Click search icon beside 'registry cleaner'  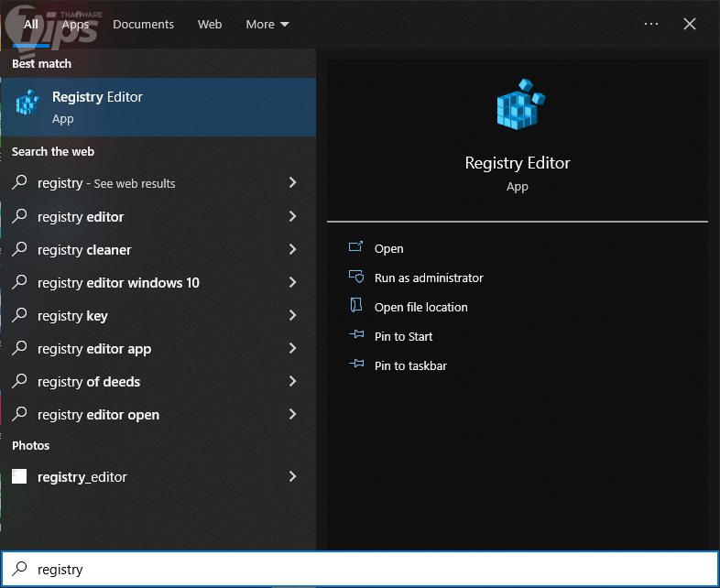point(19,249)
